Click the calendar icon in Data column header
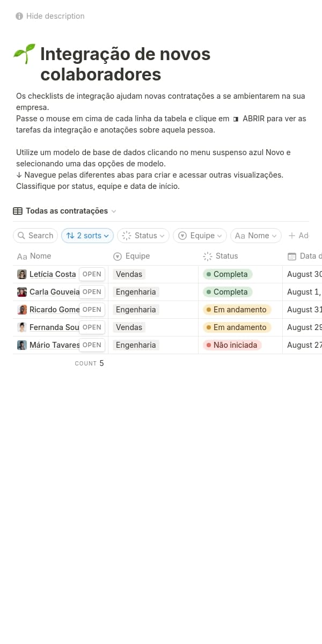The image size is (322, 644). coord(292,256)
